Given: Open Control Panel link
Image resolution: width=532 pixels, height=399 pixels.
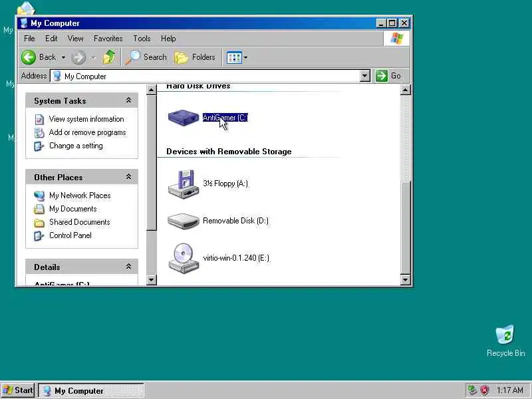Looking at the screenshot, I should pos(70,235).
